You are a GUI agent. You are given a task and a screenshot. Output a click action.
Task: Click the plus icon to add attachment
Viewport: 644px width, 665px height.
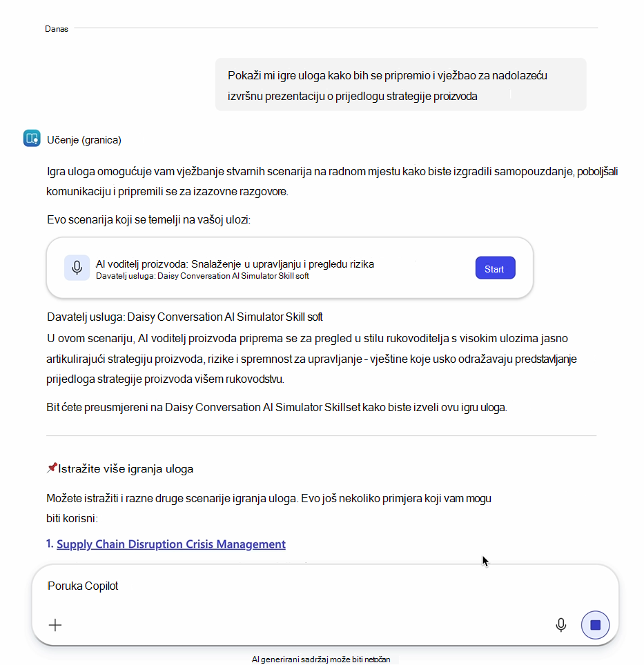coord(55,625)
